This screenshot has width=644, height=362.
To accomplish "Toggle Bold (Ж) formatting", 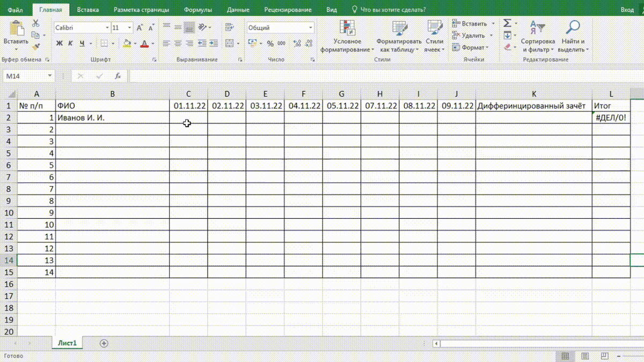I will [60, 43].
